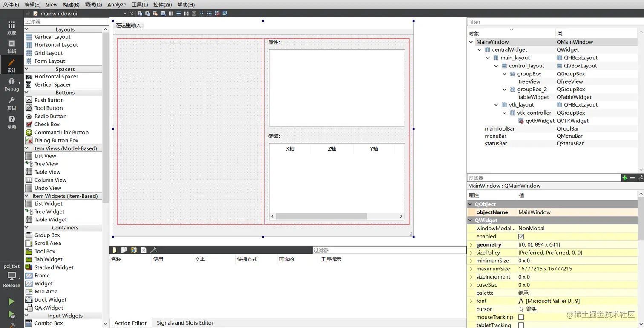Select Edit Tab Order tool

pos(163,14)
